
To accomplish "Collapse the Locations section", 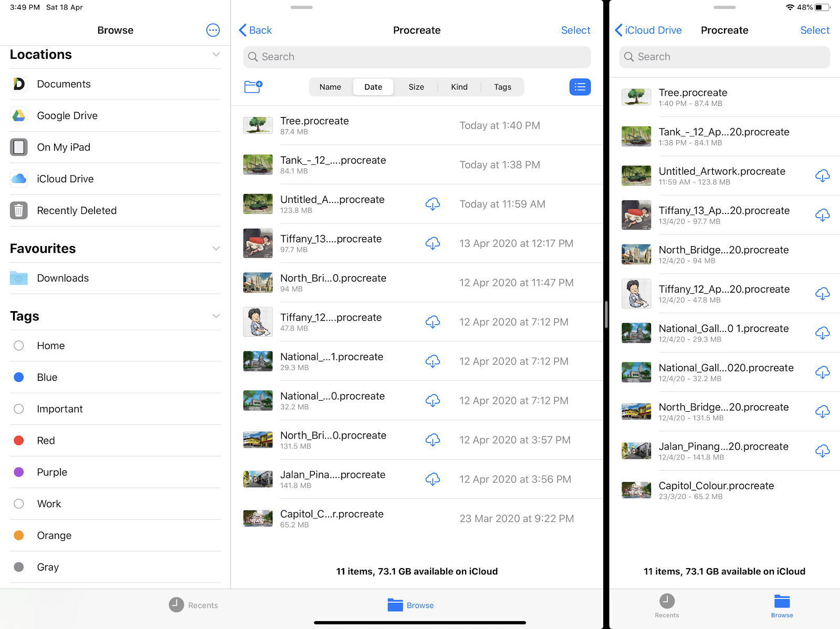I will point(216,55).
